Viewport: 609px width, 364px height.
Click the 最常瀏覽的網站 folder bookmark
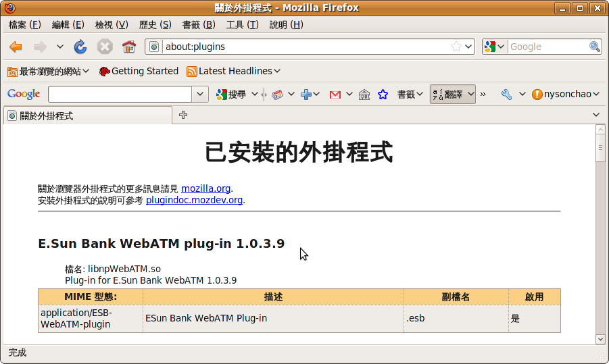click(48, 72)
